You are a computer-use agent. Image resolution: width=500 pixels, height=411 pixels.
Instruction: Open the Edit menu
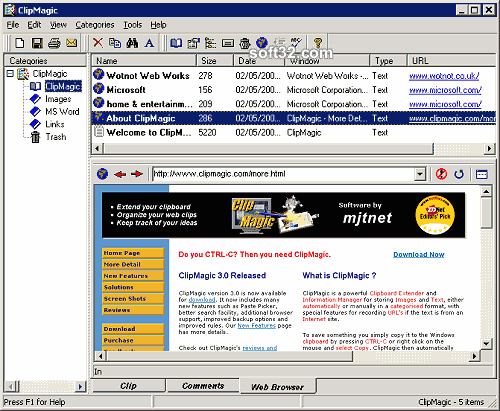click(x=34, y=25)
